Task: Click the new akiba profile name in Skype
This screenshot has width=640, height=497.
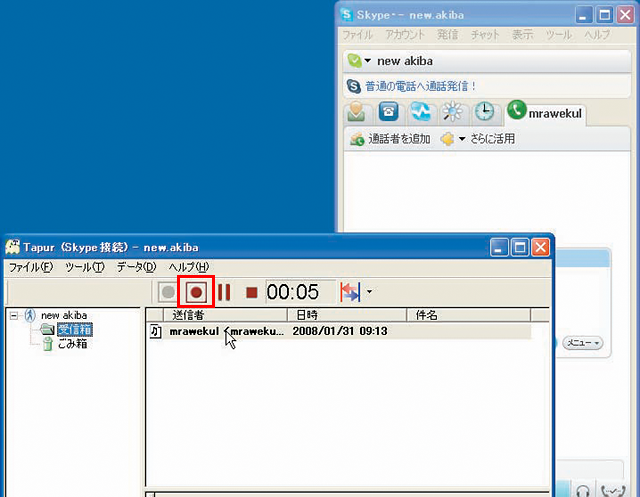Action: pos(405,61)
